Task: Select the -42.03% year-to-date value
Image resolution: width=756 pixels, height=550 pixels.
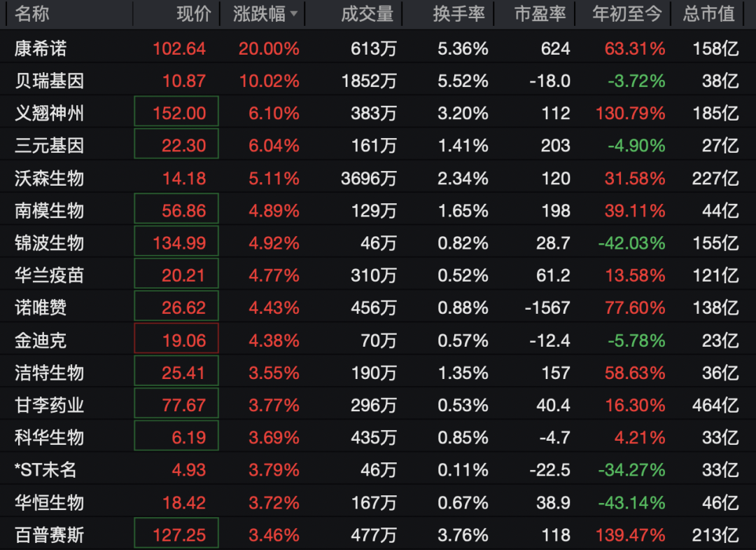Action: [x=631, y=242]
